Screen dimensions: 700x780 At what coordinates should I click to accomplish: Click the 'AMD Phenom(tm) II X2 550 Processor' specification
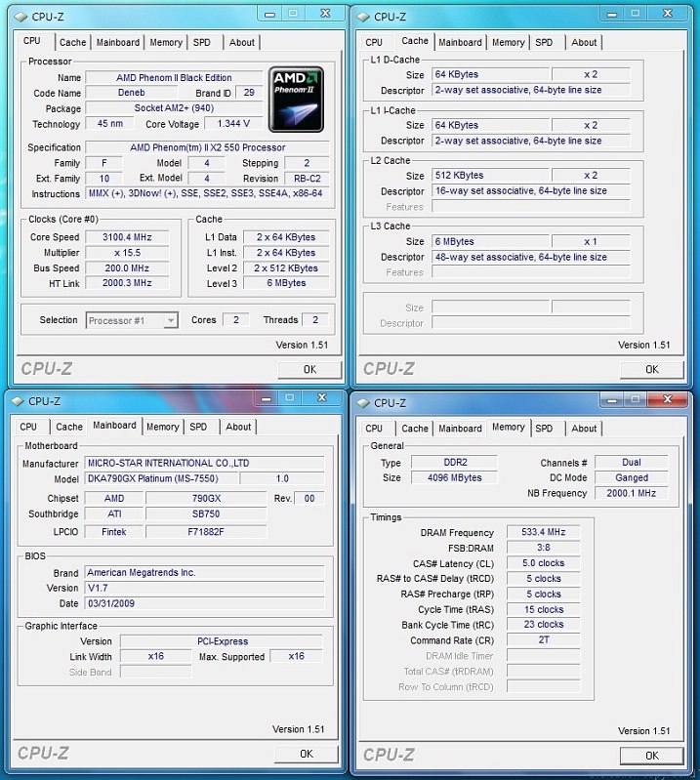[x=208, y=147]
